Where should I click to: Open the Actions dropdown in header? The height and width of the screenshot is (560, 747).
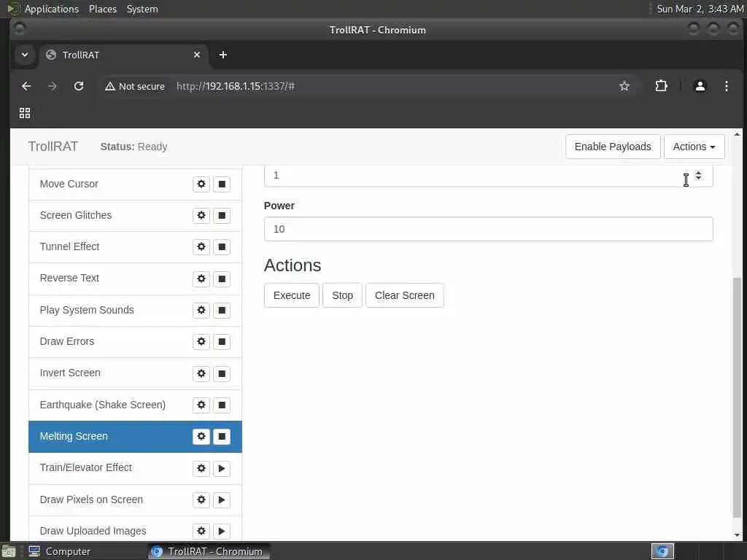(x=694, y=147)
